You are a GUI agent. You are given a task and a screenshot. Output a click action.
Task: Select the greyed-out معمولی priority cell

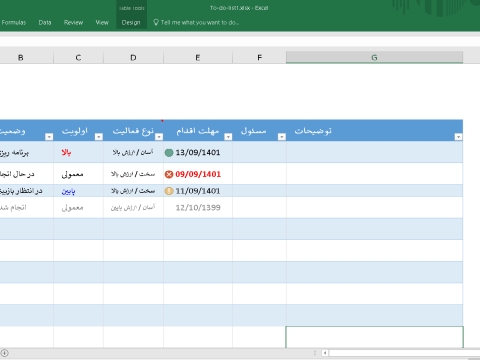pyautogui.click(x=78, y=207)
